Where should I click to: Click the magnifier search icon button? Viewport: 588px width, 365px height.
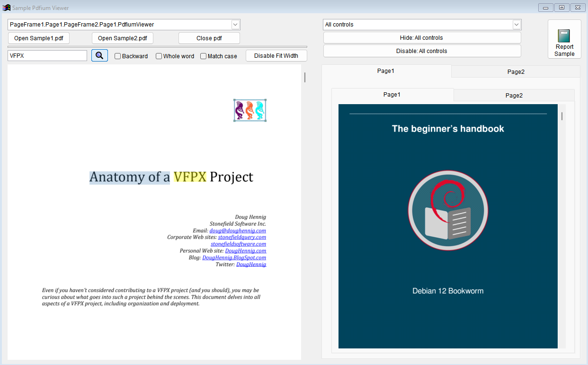click(99, 55)
